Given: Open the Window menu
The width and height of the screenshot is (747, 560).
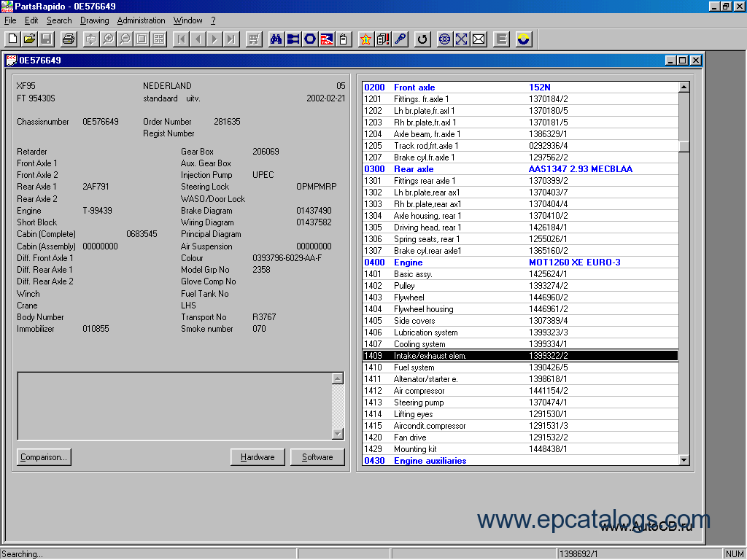Looking at the screenshot, I should [x=187, y=20].
